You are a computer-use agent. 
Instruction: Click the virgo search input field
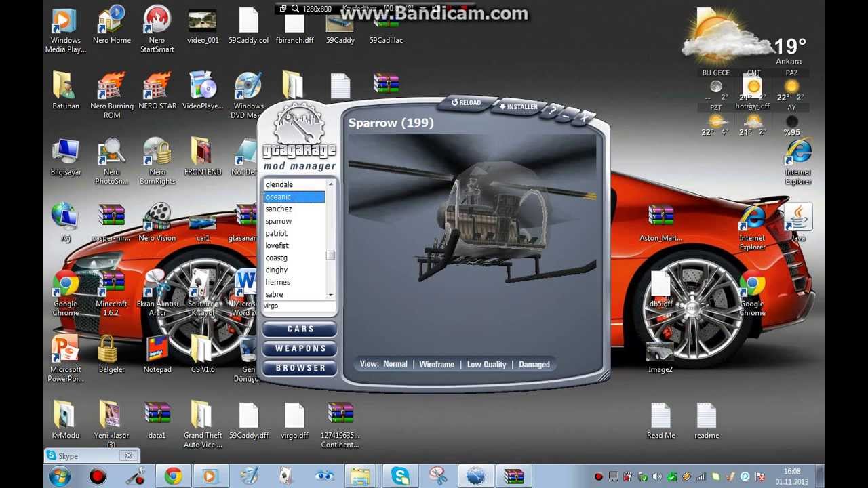[x=299, y=306]
